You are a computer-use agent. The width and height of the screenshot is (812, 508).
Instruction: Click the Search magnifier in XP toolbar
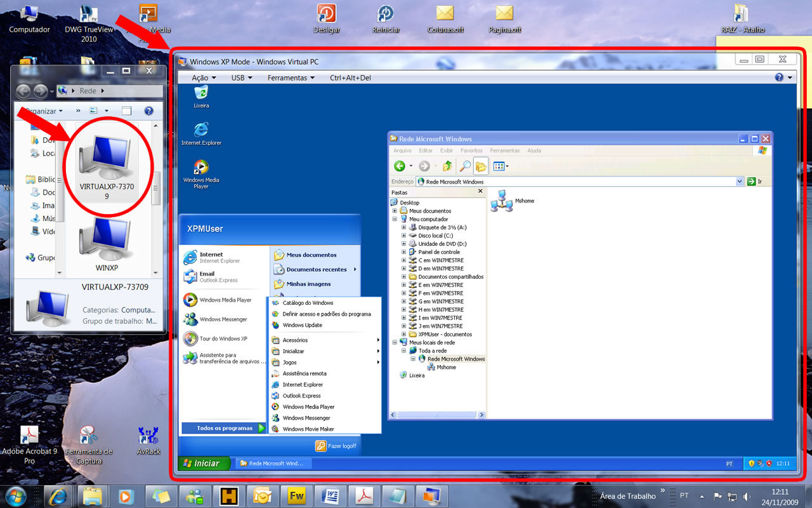coord(465,166)
